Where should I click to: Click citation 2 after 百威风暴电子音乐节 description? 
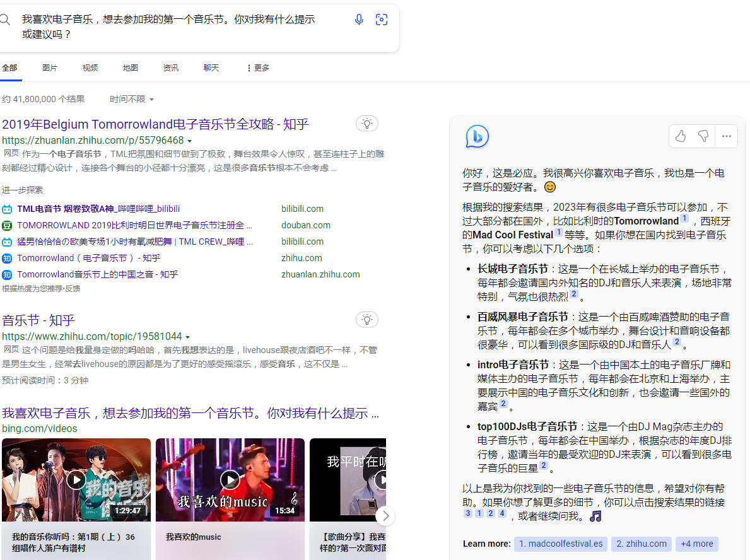(x=677, y=342)
